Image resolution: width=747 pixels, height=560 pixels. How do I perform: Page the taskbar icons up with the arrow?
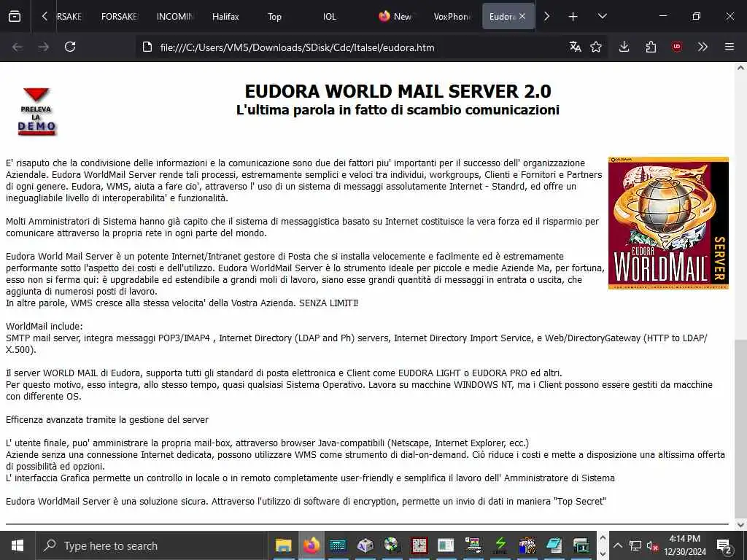click(x=602, y=538)
